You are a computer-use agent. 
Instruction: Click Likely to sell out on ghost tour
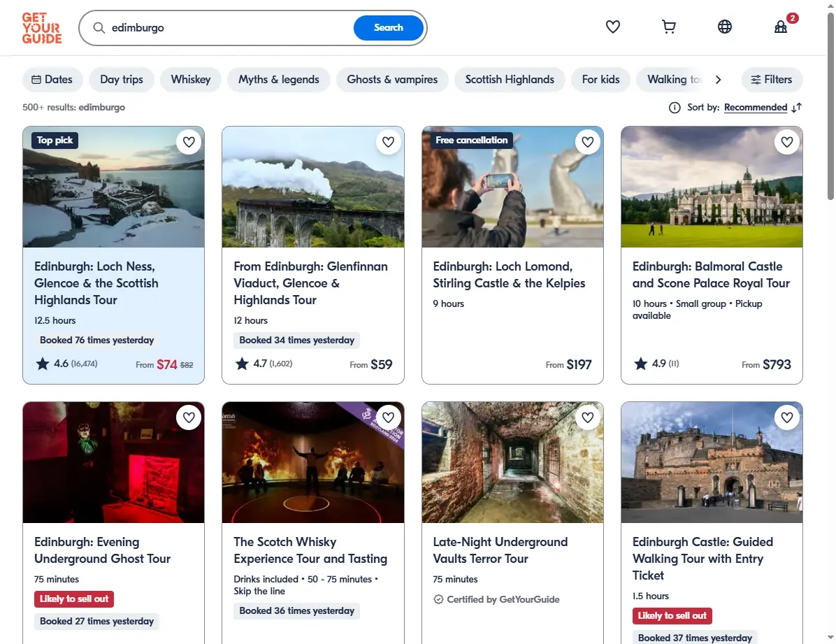[x=74, y=599]
